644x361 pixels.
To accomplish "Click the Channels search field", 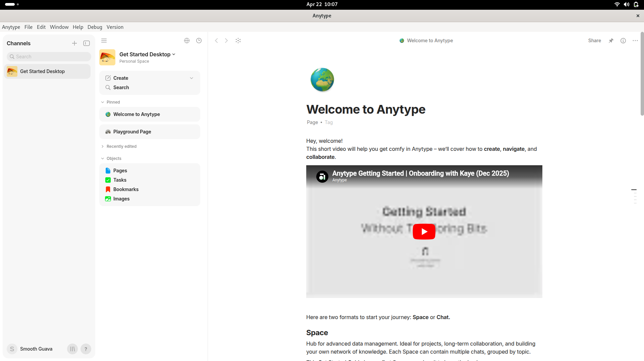I will [x=49, y=57].
